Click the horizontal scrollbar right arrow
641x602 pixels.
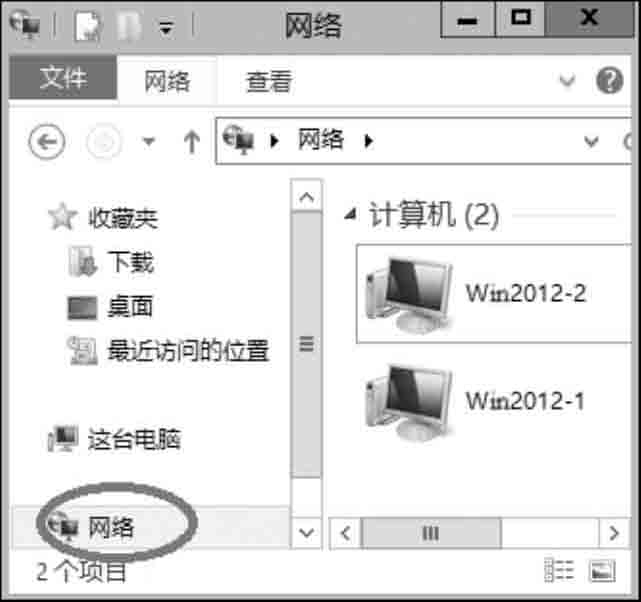(x=614, y=533)
